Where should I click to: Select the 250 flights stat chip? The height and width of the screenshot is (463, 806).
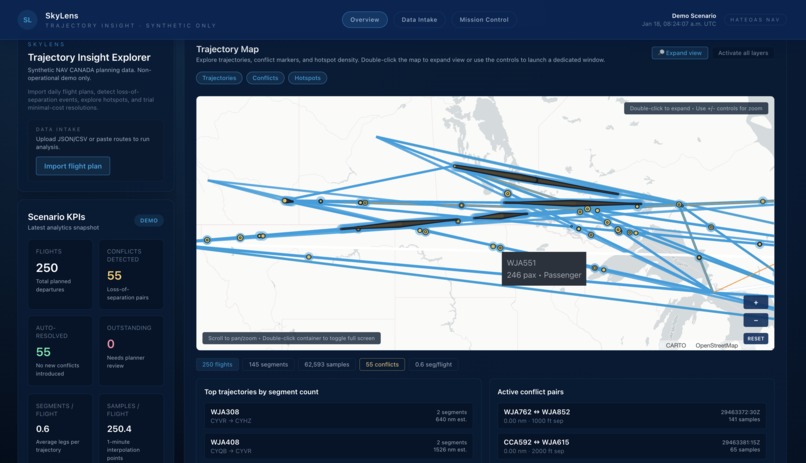click(x=217, y=364)
